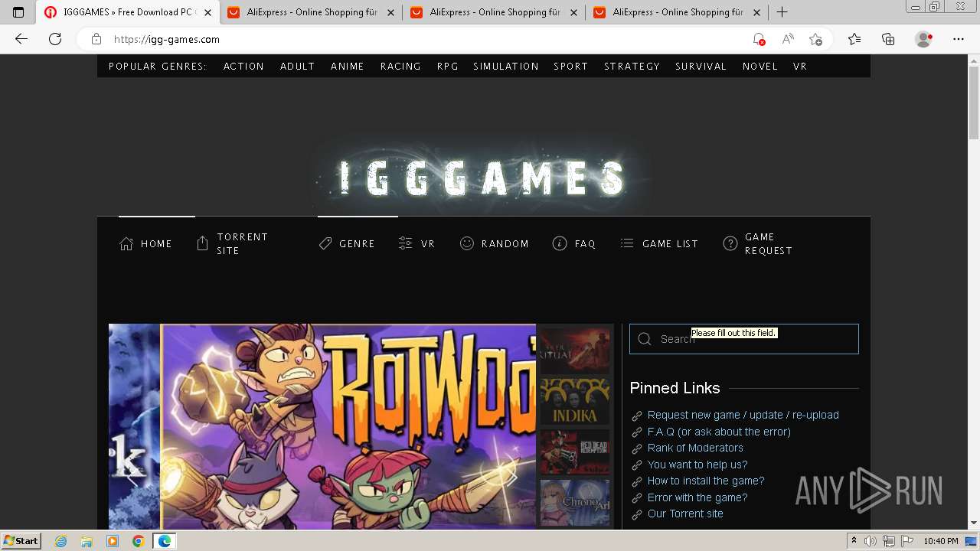Select SURVIVAL genre
The height and width of the screenshot is (551, 980).
point(701,67)
